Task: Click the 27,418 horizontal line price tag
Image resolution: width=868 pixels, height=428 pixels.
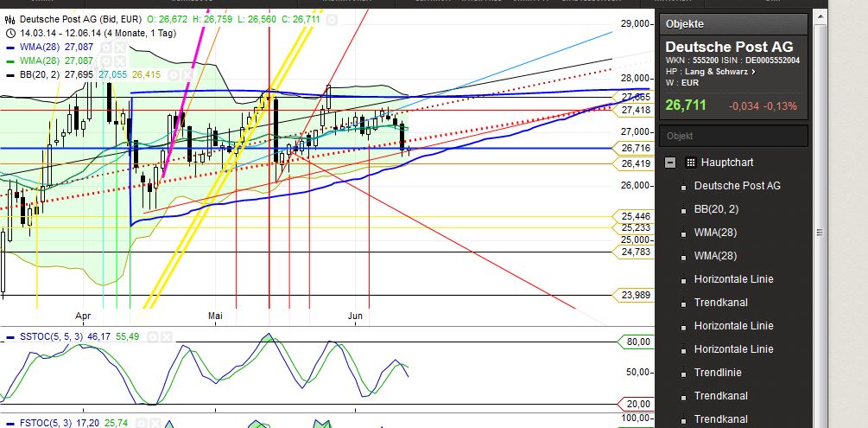Action: pos(635,111)
